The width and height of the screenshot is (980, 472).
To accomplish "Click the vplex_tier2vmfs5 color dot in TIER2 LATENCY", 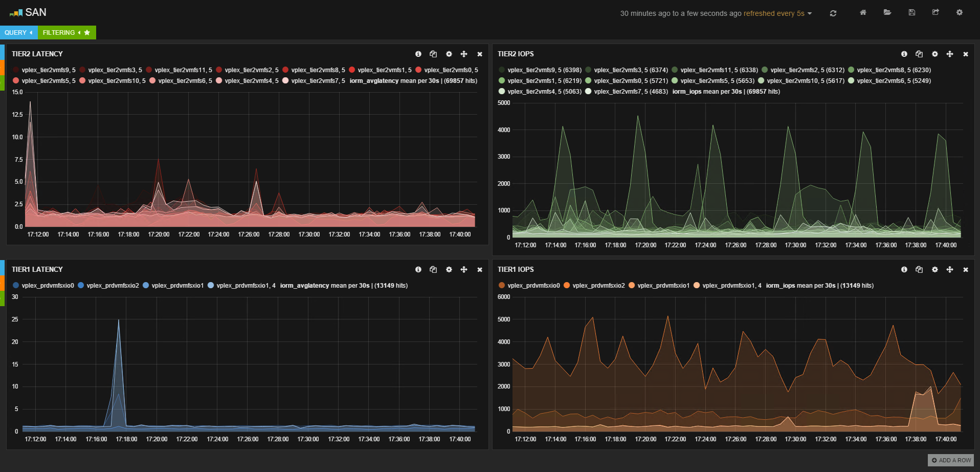I will click(16, 81).
